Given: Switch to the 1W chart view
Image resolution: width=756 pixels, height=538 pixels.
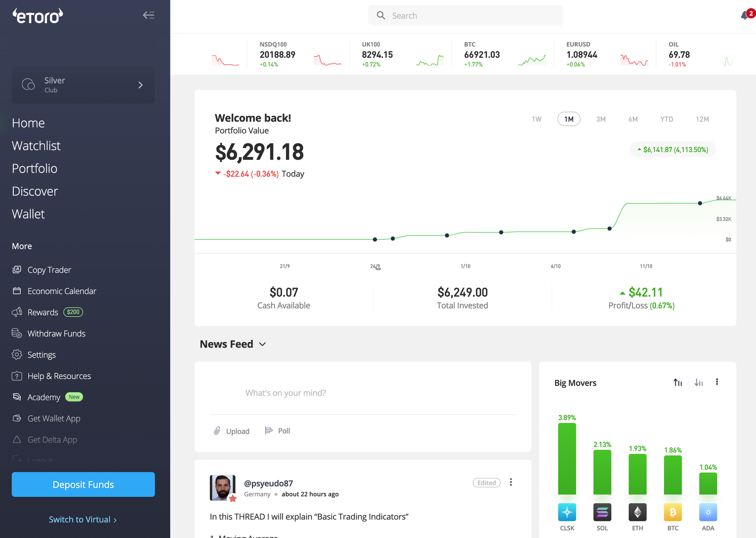Looking at the screenshot, I should click(536, 119).
